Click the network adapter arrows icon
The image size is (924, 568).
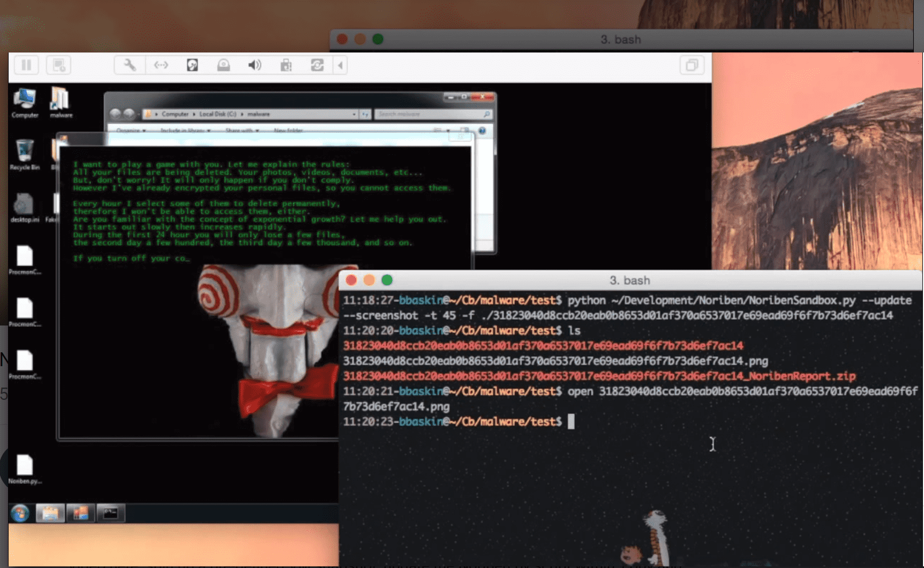coord(161,65)
